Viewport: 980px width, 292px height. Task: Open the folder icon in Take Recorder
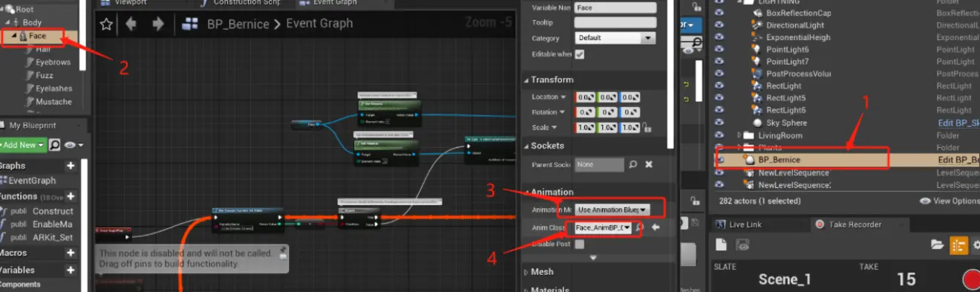pyautogui.click(x=938, y=244)
